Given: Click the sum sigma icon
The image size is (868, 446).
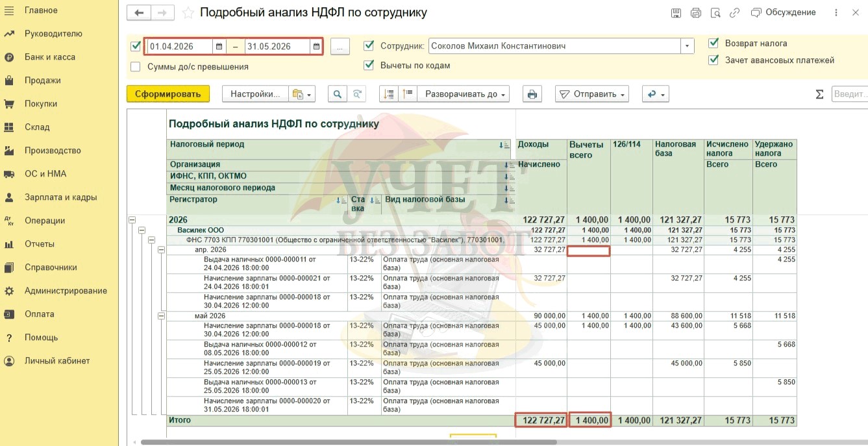Looking at the screenshot, I should pyautogui.click(x=819, y=95).
